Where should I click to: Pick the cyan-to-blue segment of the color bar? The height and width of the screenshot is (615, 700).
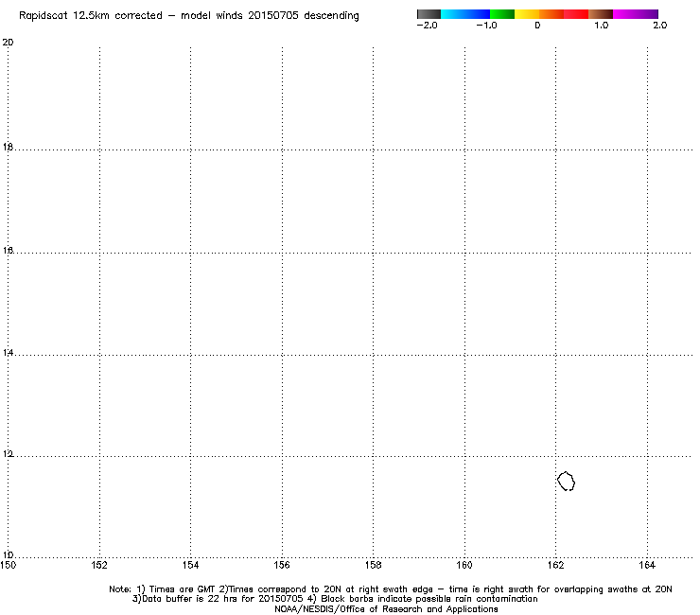click(465, 14)
